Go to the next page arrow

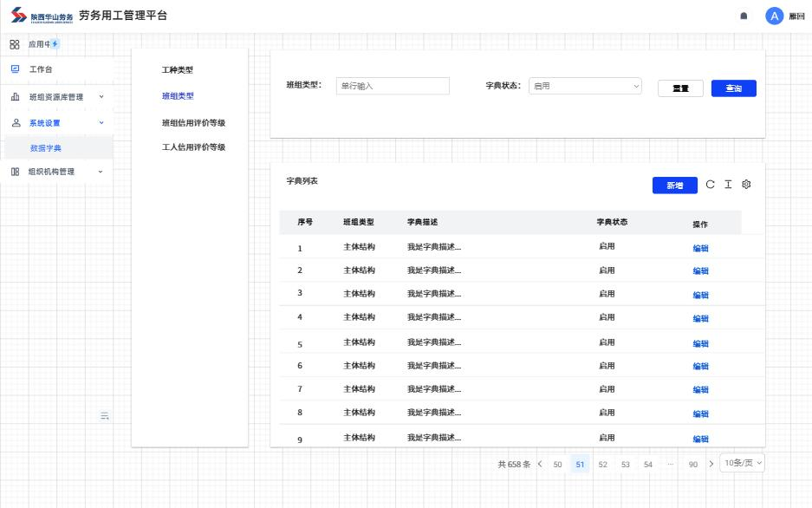[x=711, y=464]
